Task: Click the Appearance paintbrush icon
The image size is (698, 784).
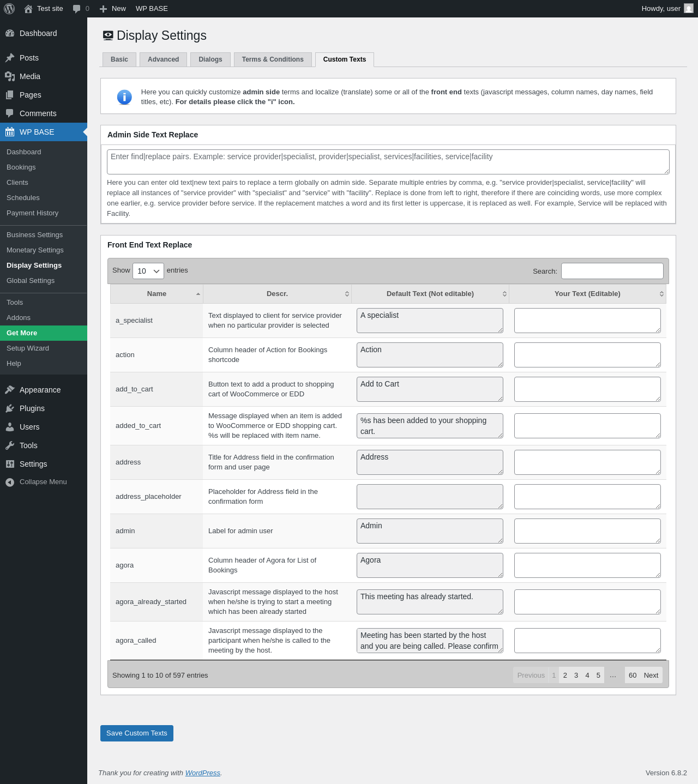Action: (x=10, y=390)
